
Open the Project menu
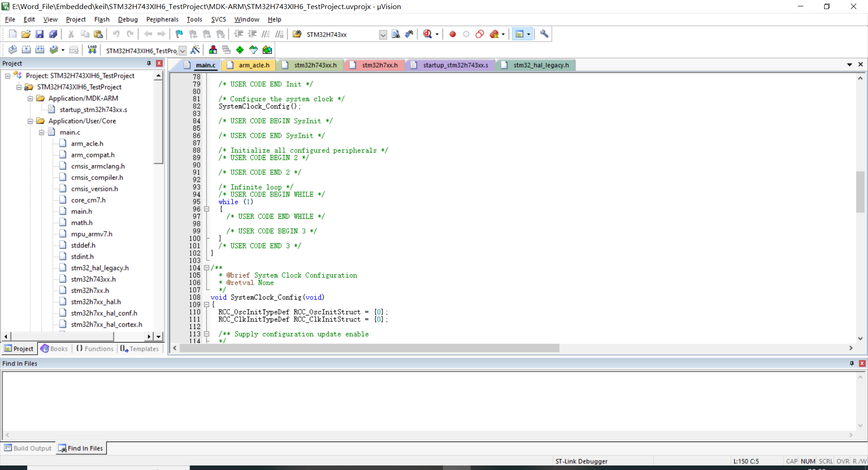point(75,19)
